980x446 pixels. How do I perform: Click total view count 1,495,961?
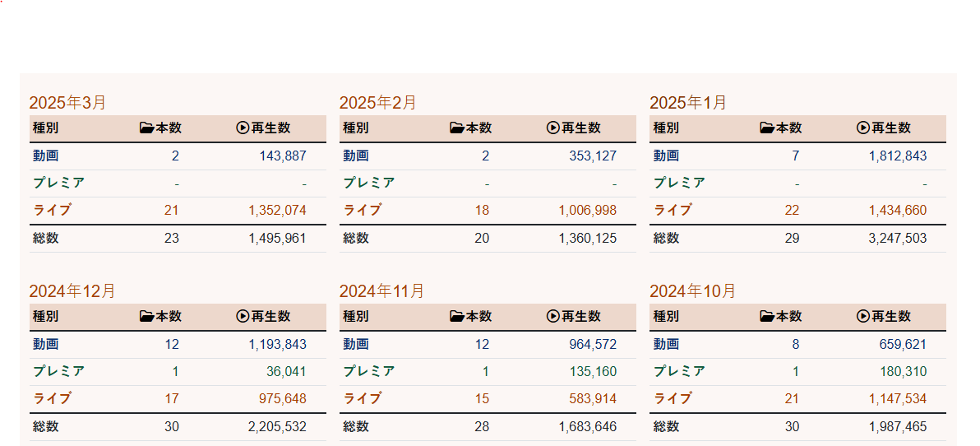278,239
